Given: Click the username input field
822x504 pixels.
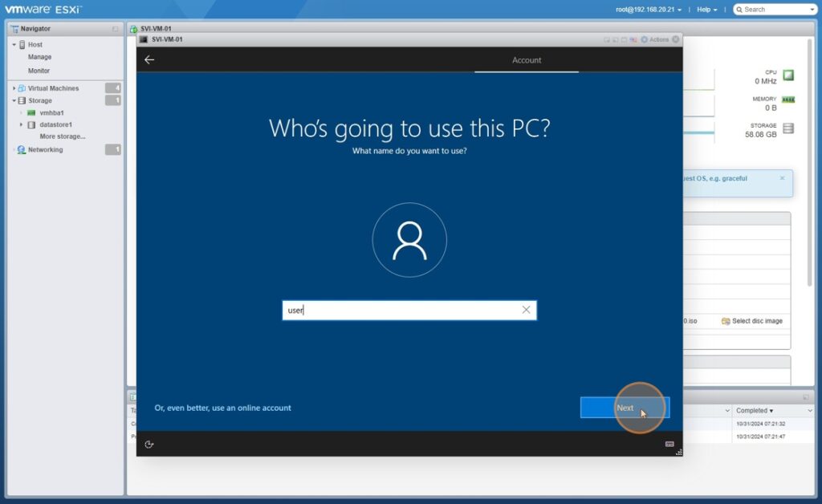Looking at the screenshot, I should (409, 310).
